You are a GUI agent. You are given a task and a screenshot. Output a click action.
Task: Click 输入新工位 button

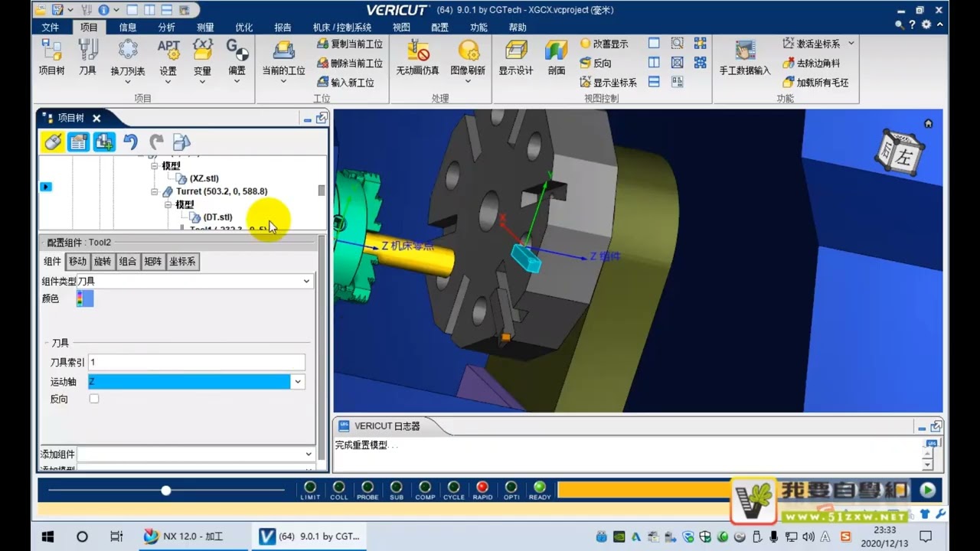tap(346, 83)
